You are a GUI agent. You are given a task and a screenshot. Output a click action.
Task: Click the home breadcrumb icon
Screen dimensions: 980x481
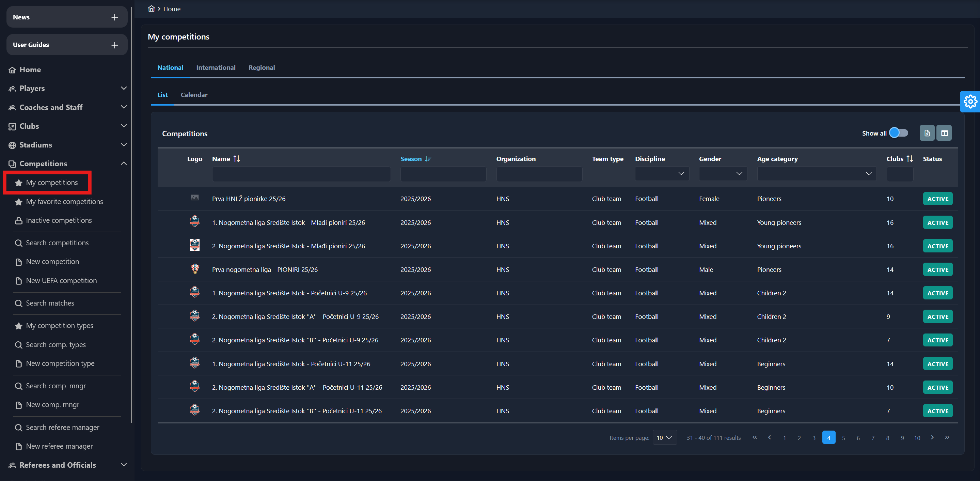click(151, 9)
